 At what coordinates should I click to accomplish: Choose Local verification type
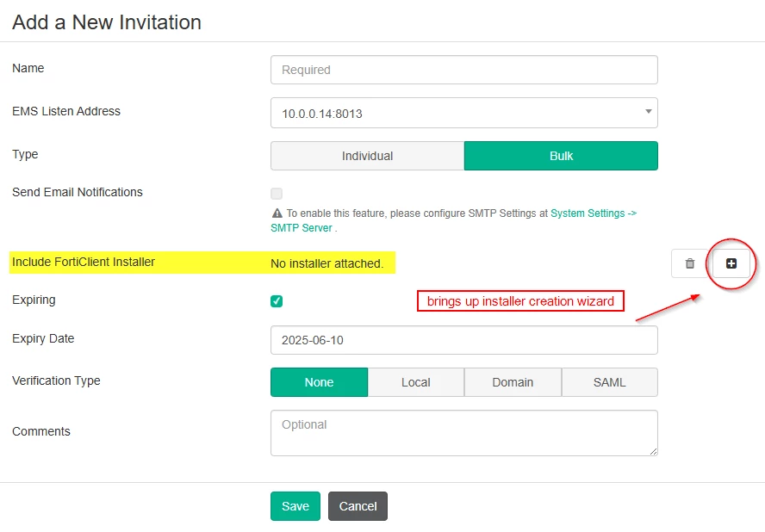coord(416,382)
